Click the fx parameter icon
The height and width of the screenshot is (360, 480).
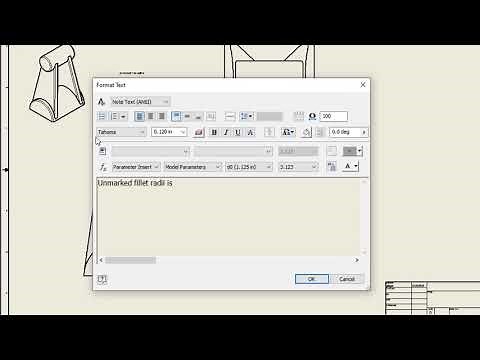click(103, 167)
